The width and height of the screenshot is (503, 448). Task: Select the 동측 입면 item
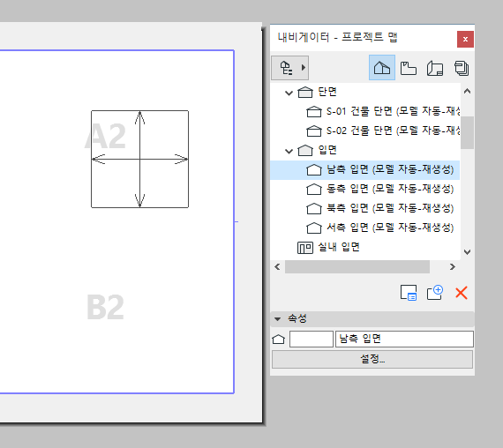[x=390, y=189]
